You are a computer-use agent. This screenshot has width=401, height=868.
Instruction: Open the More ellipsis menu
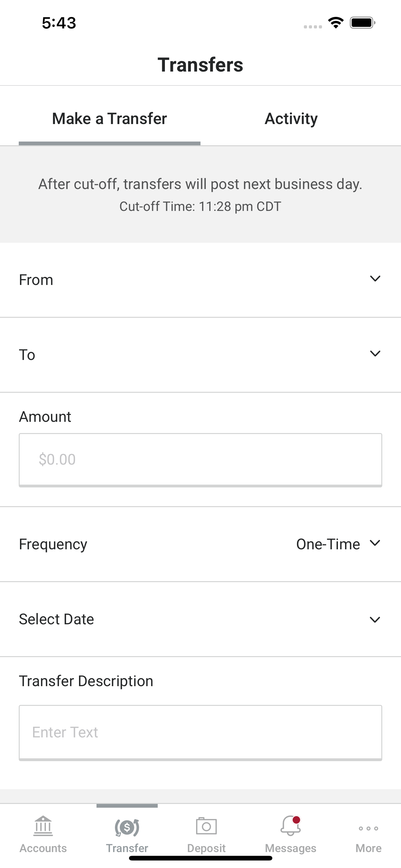click(x=368, y=828)
